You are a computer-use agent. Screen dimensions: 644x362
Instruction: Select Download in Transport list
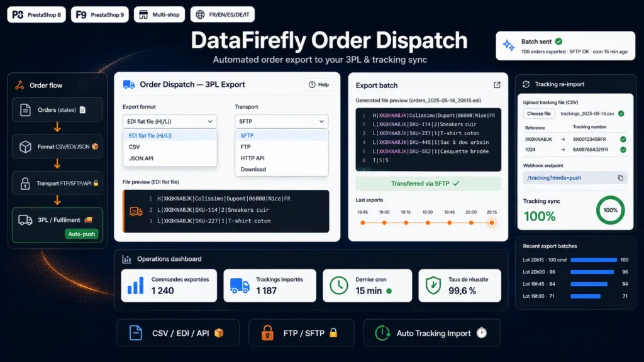tap(282, 170)
